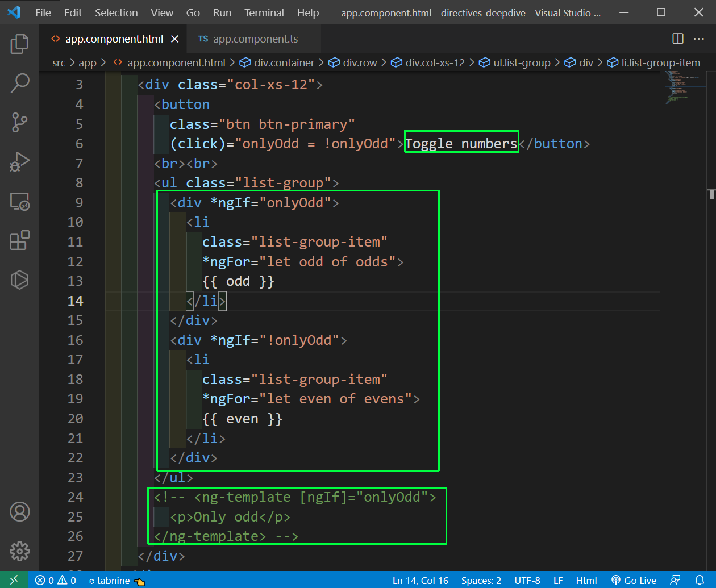The height and width of the screenshot is (588, 716).
Task: Open the Terminal menu
Action: (x=264, y=12)
